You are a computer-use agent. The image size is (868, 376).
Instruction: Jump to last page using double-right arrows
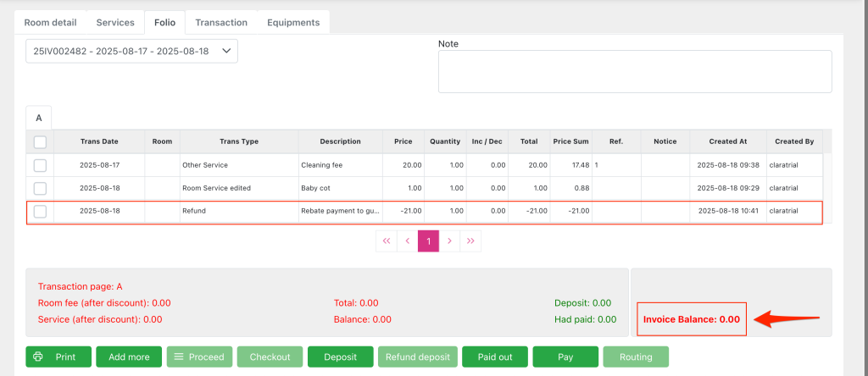(470, 241)
